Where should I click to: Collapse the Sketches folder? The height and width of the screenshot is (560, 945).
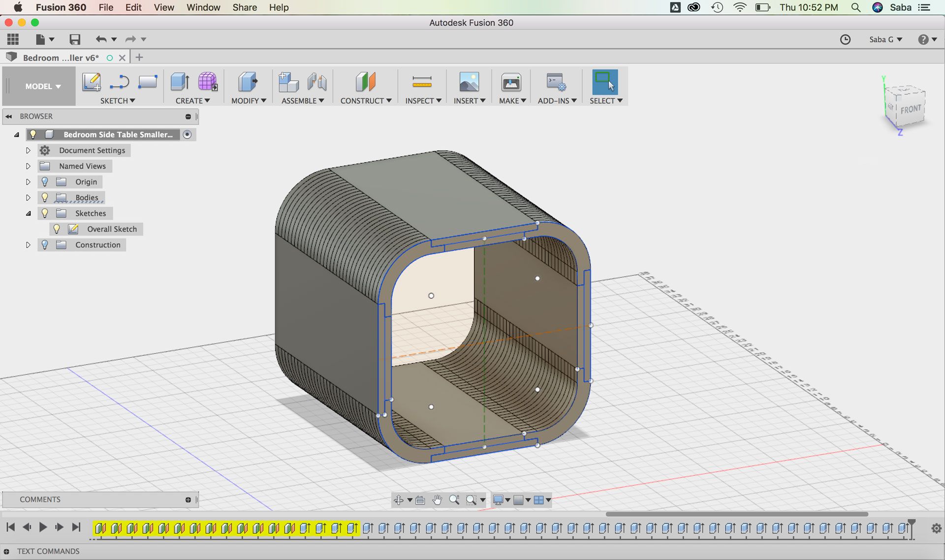(x=28, y=214)
